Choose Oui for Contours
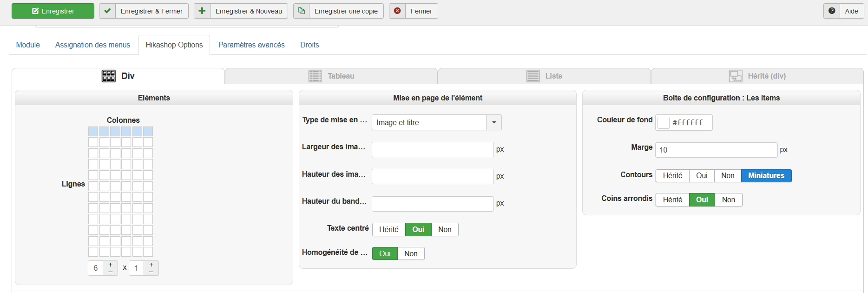 [x=702, y=175]
